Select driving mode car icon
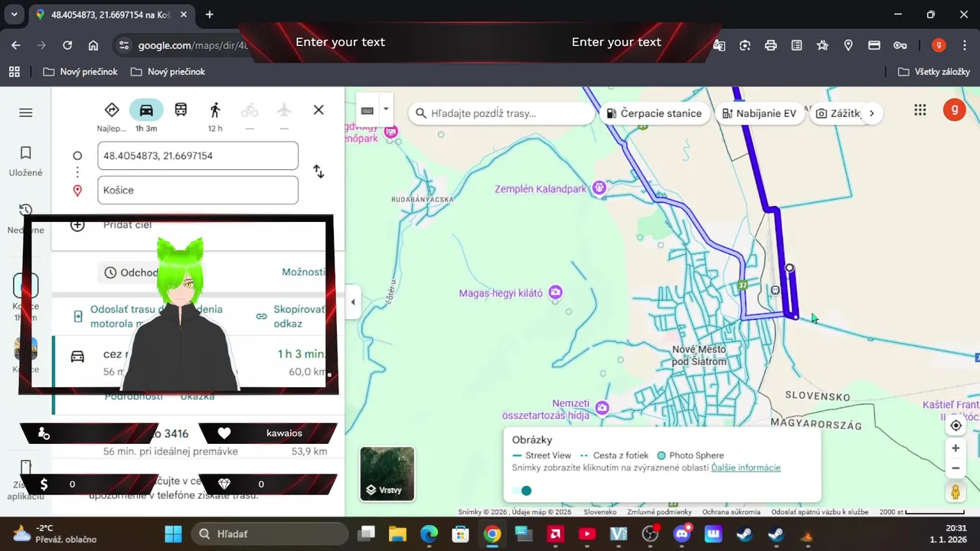980x551 pixels. click(x=146, y=109)
